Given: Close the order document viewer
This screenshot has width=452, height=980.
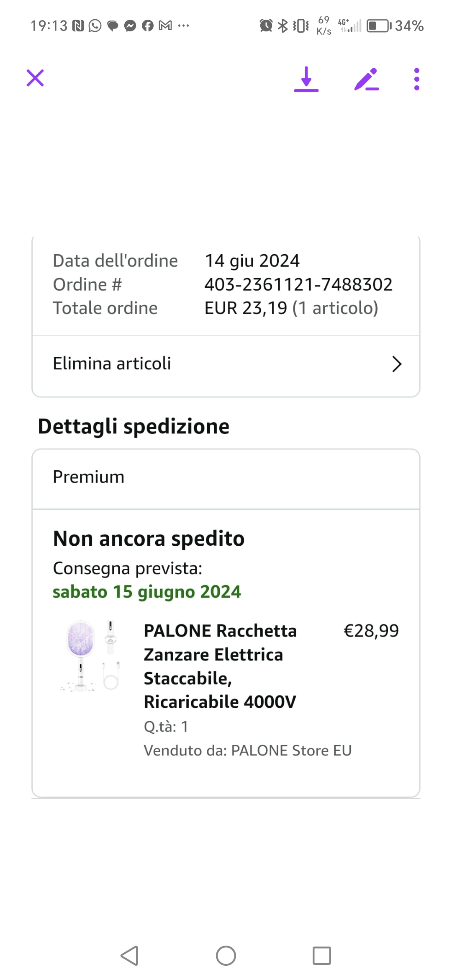Looking at the screenshot, I should click(35, 78).
